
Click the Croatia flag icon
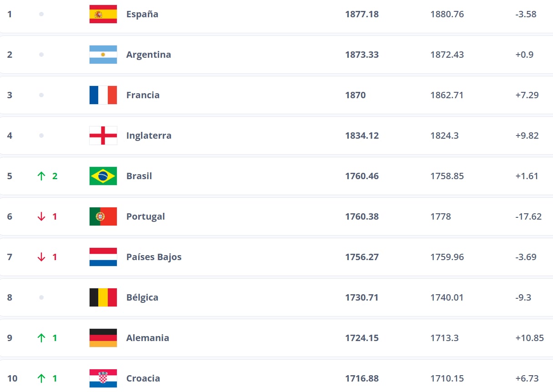(103, 378)
